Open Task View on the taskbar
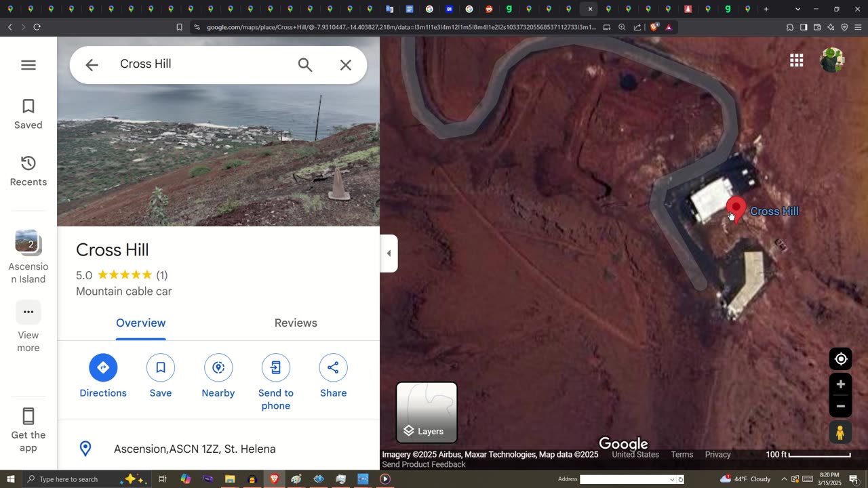The height and width of the screenshot is (488, 868). (163, 479)
